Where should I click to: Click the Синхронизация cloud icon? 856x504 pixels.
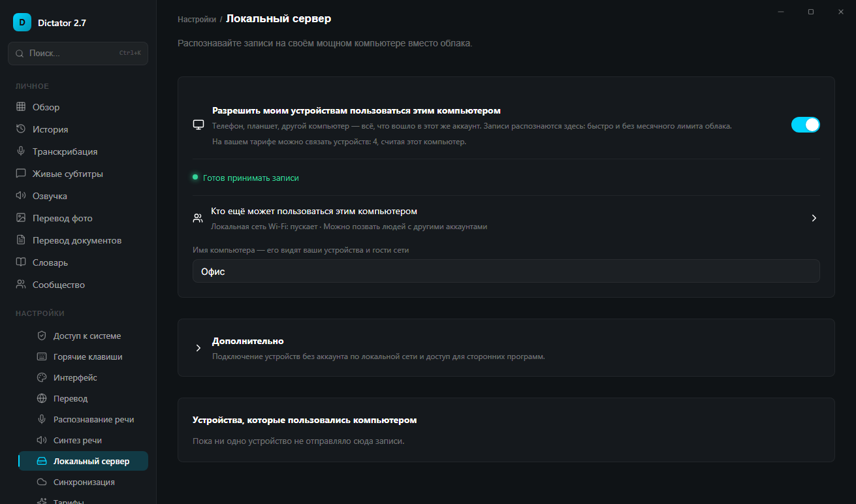click(x=42, y=482)
